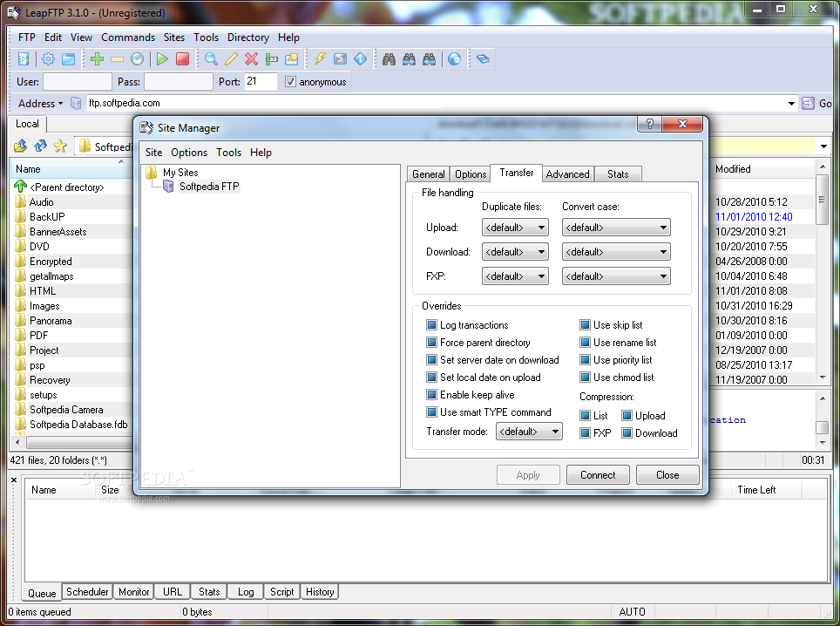Screen dimensions: 840x626
Task: Click the User input field
Action: coord(78,82)
